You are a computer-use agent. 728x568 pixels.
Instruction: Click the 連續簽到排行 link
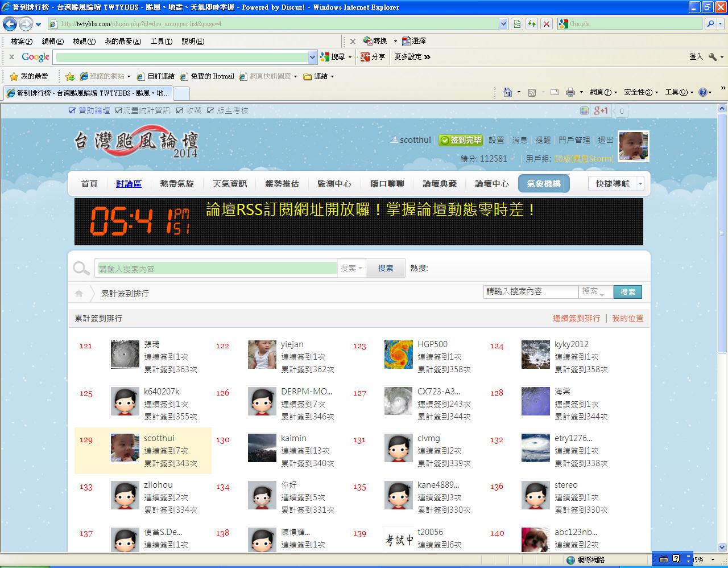point(577,318)
